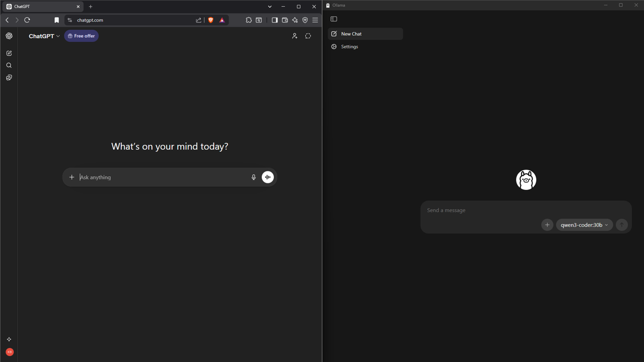Click the share icon in address bar
The width and height of the screenshot is (644, 362).
point(198,20)
